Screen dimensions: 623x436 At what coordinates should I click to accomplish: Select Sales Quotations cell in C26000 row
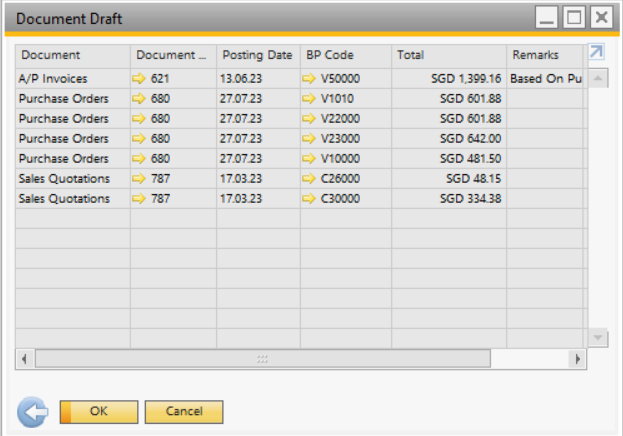[x=73, y=178]
